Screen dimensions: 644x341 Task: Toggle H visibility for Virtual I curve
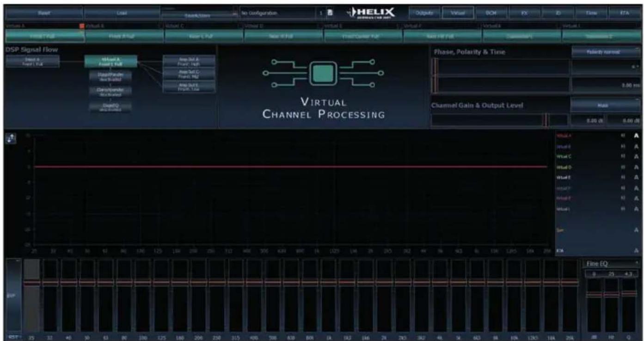pos(623,209)
